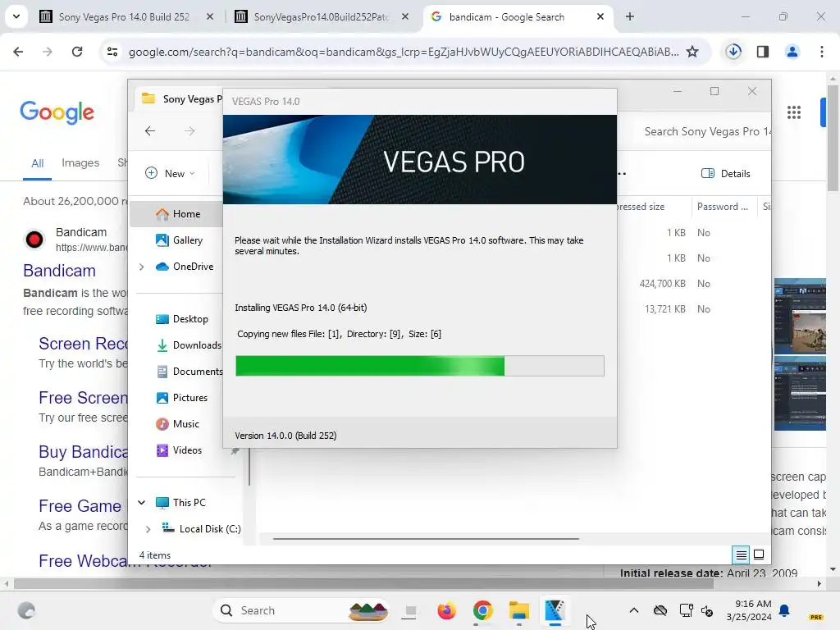Select the 13,721 KB file size cell
Viewport: 840px width, 630px height.
point(664,309)
